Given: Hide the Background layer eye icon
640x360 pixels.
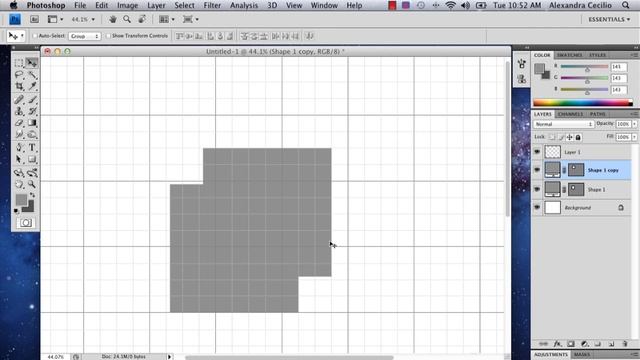Looking at the screenshot, I should pos(537,207).
